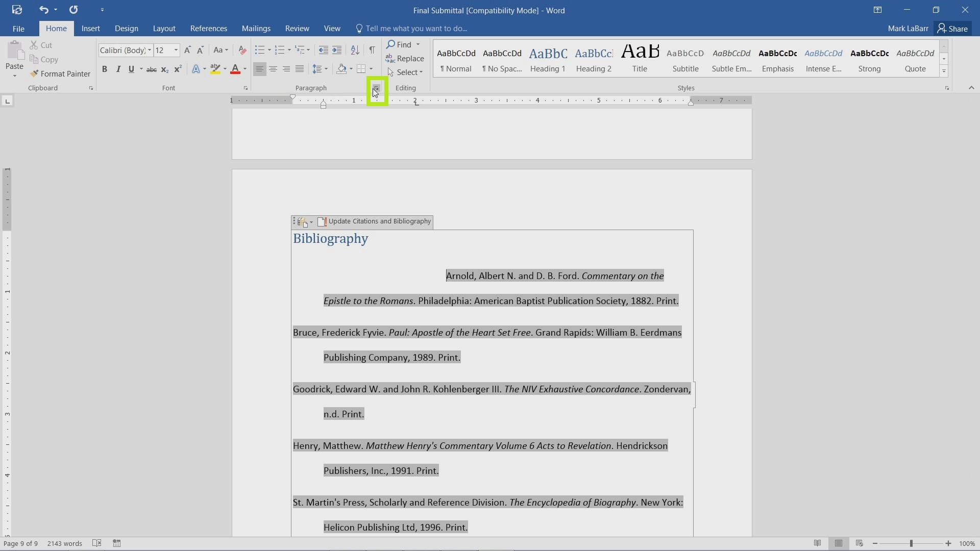Select the Italic formatting icon
The image size is (980, 551).
[x=118, y=69]
